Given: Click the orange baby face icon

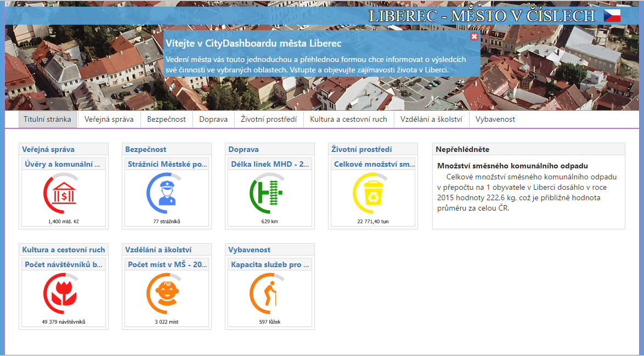Looking at the screenshot, I should pos(167,293).
